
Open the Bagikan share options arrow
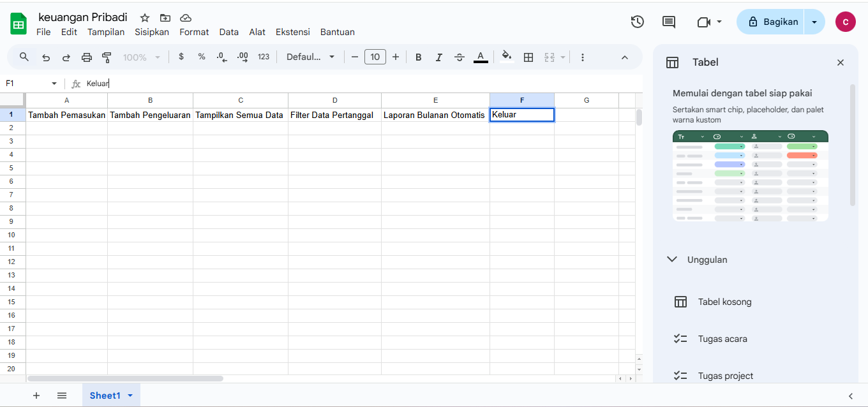[x=814, y=22]
